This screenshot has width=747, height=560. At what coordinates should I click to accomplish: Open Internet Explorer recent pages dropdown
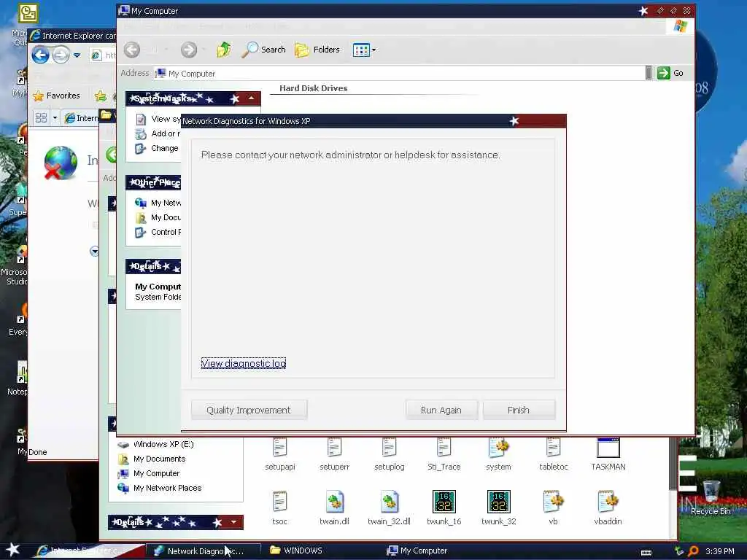(x=77, y=55)
